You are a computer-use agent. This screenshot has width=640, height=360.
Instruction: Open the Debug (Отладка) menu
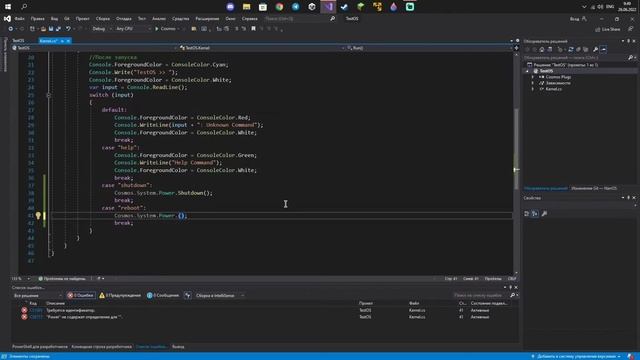pyautogui.click(x=123, y=19)
